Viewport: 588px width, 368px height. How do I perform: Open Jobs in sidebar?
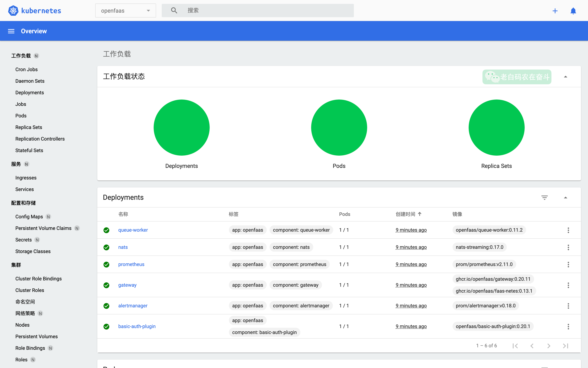tap(21, 104)
